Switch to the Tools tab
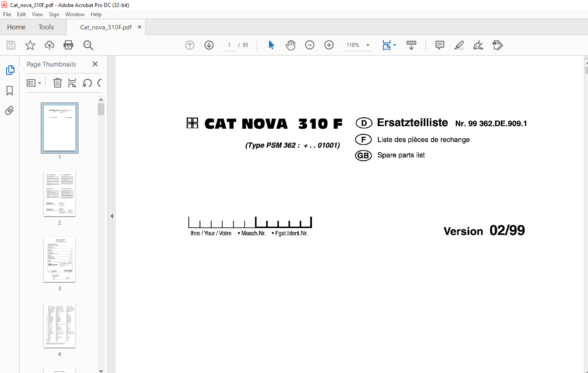 46,27
